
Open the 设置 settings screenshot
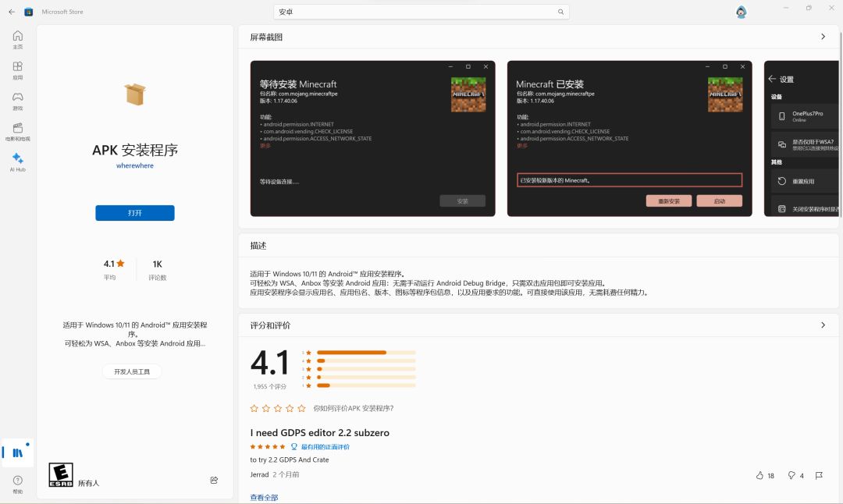[x=801, y=139]
